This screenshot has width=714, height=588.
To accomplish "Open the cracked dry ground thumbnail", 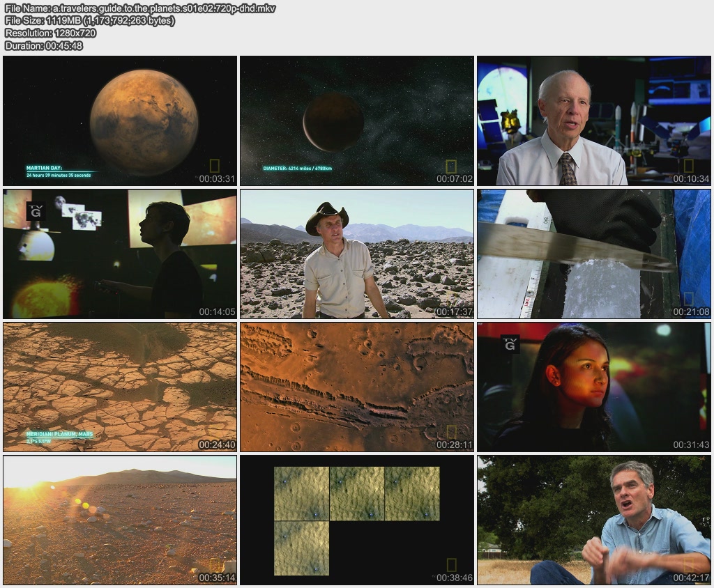I will [x=120, y=387].
